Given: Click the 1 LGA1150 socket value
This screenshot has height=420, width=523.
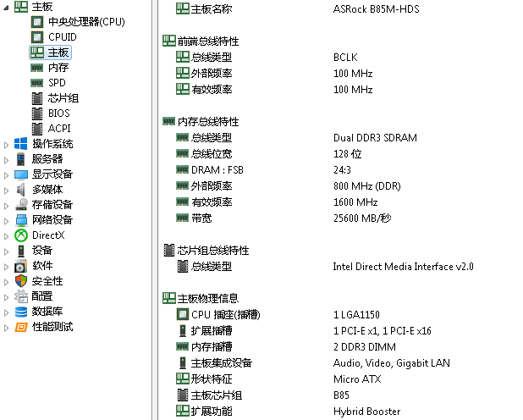Looking at the screenshot, I should tap(356, 315).
